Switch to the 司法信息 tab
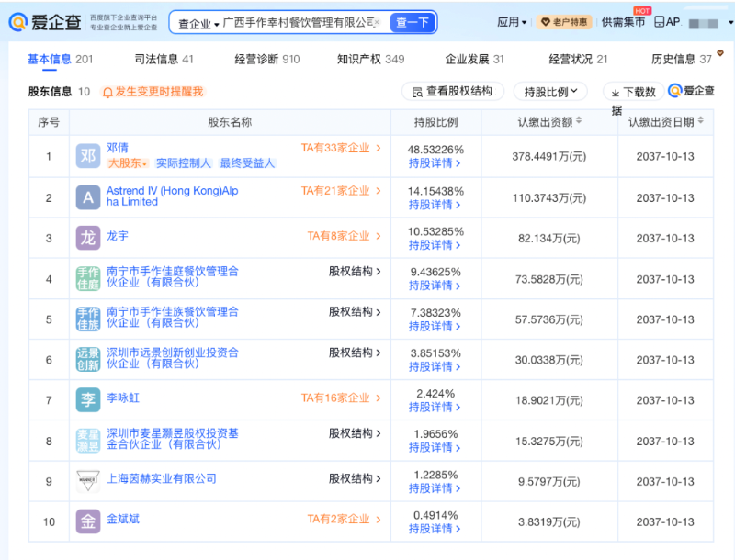Image resolution: width=735 pixels, height=560 pixels. 158,57
